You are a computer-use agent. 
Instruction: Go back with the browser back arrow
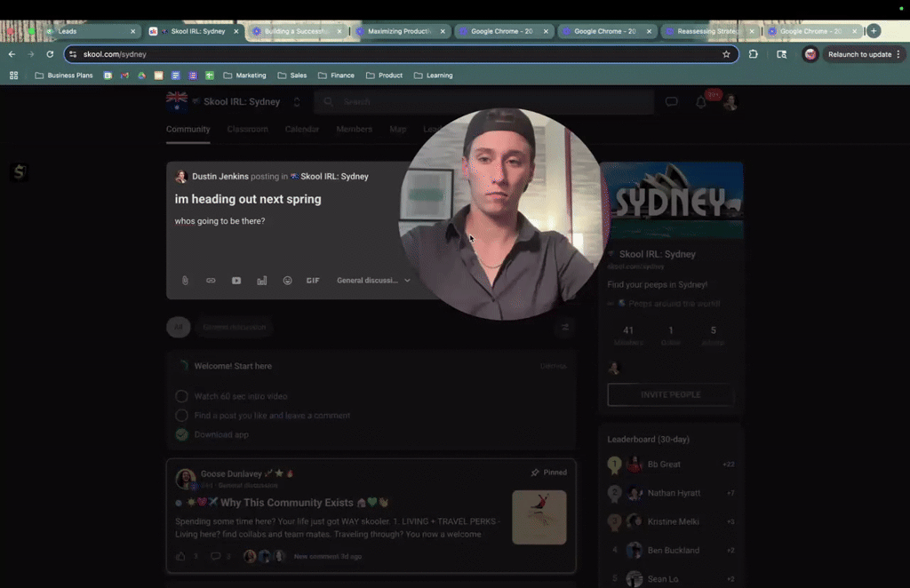(12, 54)
